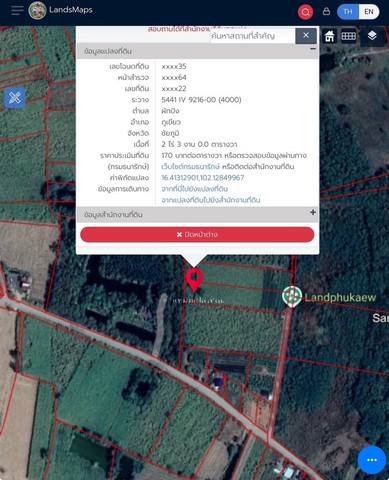Screen dimensions: 389x480
Task: Click the search places input field
Action: tap(253, 36)
